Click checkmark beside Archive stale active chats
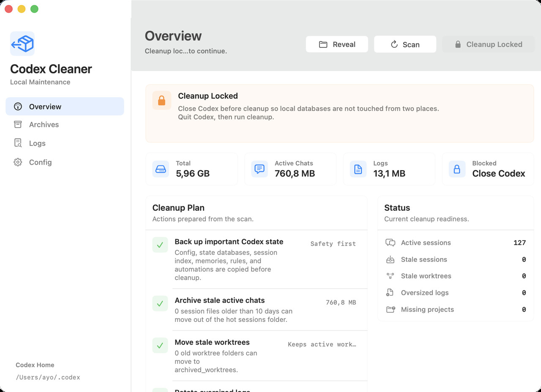Image resolution: width=541 pixels, height=392 pixels. click(x=160, y=304)
